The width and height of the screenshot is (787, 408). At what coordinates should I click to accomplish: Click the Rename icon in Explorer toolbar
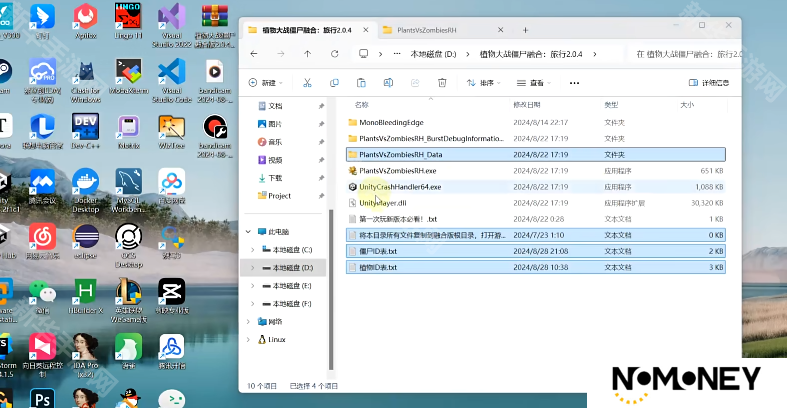[x=388, y=83]
